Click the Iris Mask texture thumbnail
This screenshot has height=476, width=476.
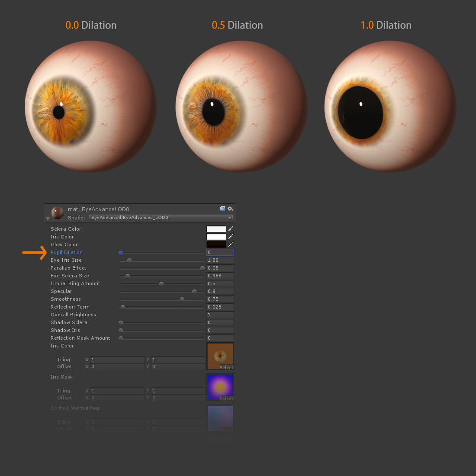[220, 386]
